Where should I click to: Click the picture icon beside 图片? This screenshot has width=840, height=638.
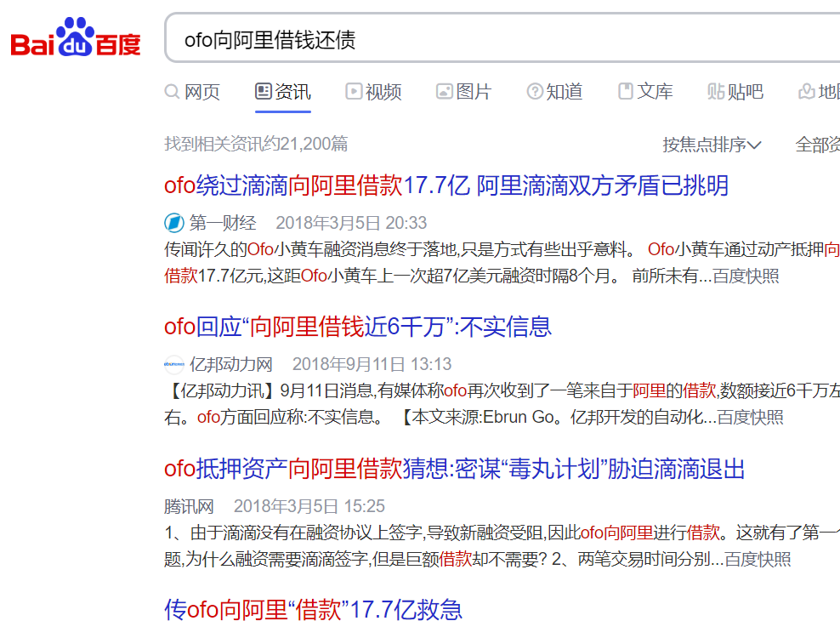[443, 91]
